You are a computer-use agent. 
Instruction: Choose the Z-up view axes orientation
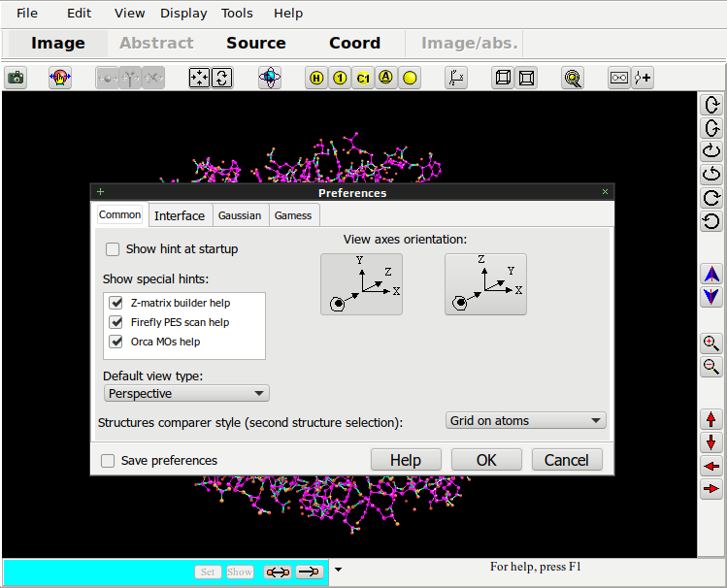(x=485, y=284)
